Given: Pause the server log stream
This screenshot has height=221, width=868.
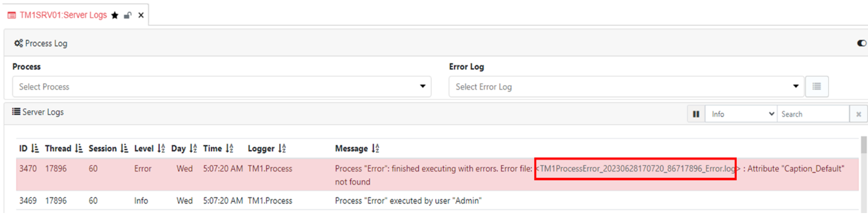Looking at the screenshot, I should point(696,114).
